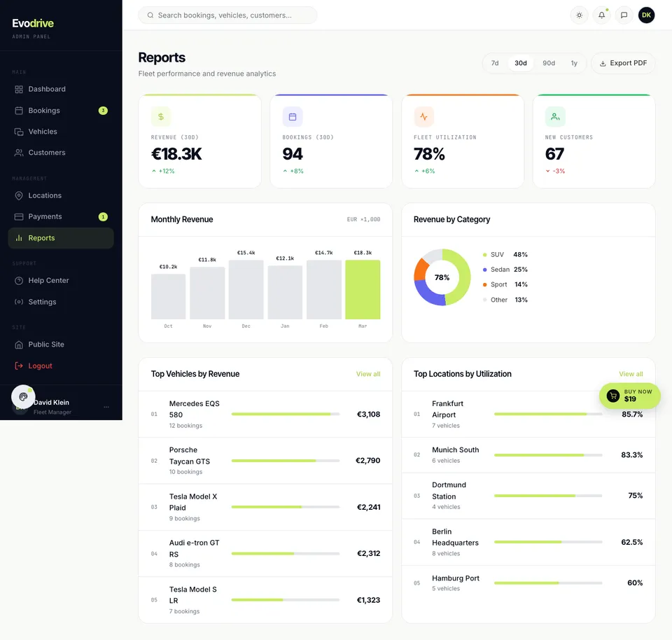Select the 1y time range
672x640 pixels.
(574, 63)
